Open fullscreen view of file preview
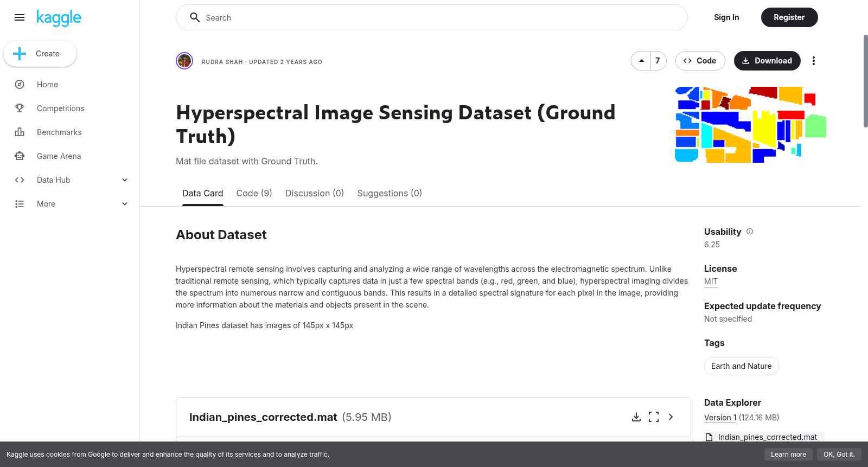 [654, 417]
